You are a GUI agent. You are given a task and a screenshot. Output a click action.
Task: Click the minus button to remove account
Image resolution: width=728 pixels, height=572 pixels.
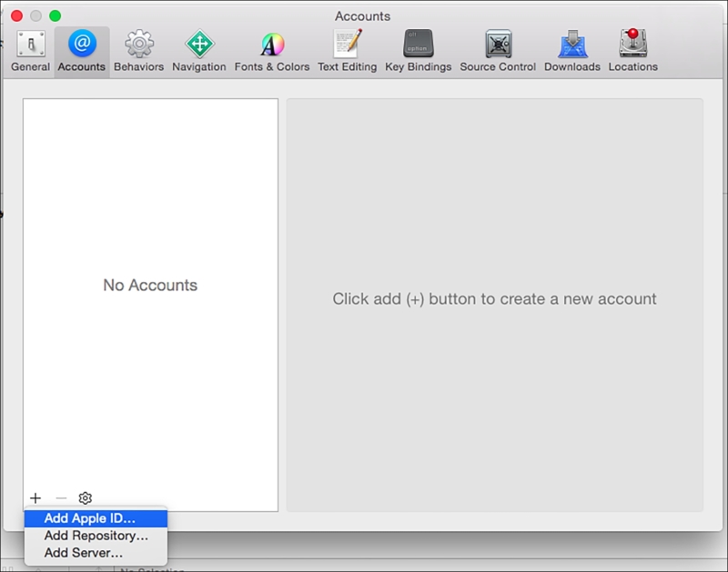60,497
